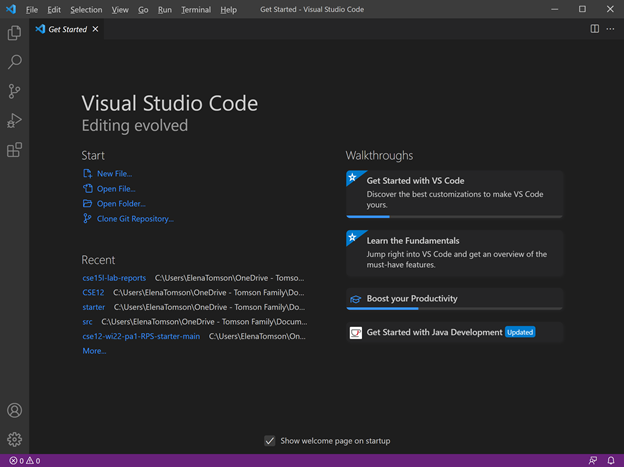This screenshot has width=624, height=467.
Task: Click the Open File icon
Action: click(87, 188)
